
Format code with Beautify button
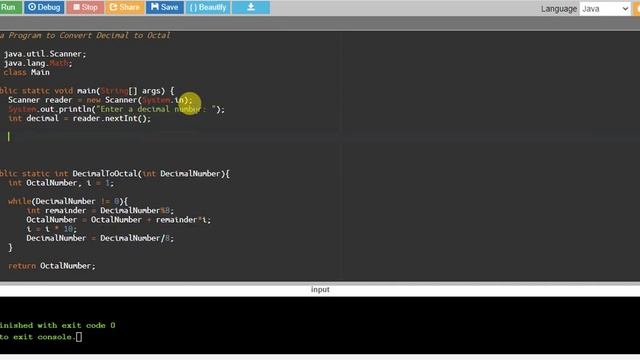(x=208, y=7)
